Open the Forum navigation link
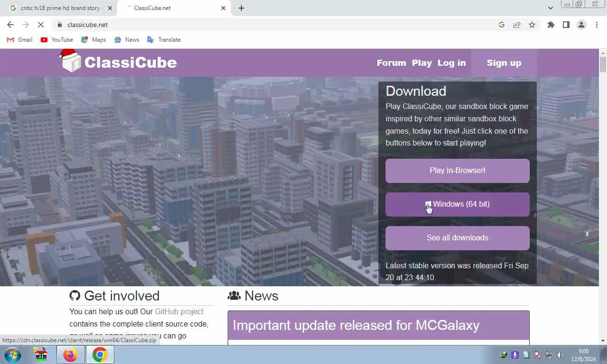The image size is (607, 364). point(391,63)
